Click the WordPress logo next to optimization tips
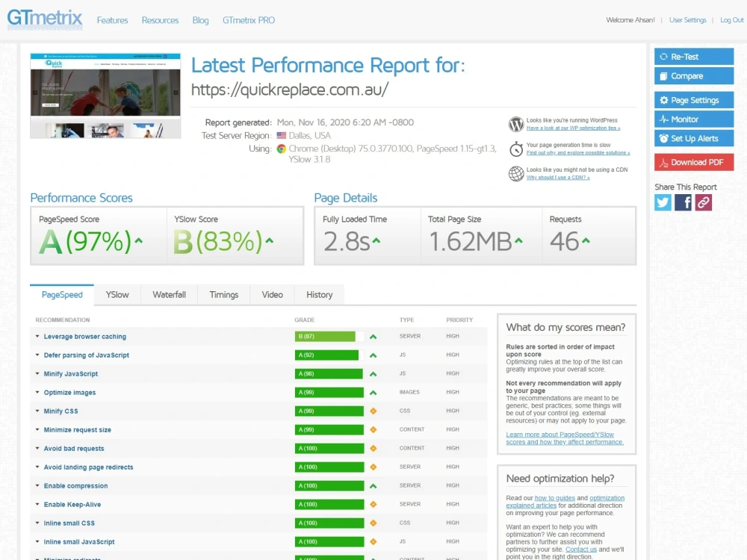The width and height of the screenshot is (747, 560). tap(516, 124)
